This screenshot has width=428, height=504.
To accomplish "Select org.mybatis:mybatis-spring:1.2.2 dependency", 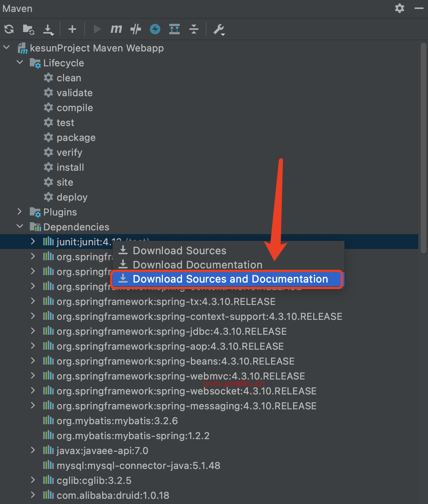I will [133, 436].
